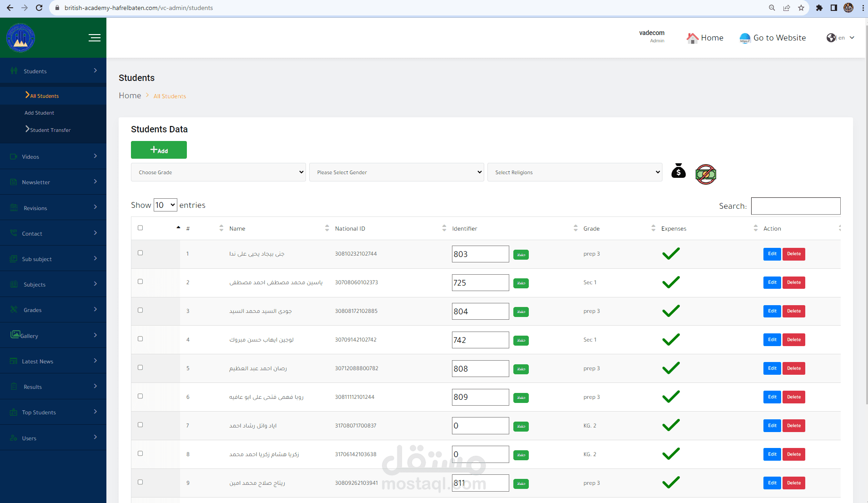Expand the Select Religions dropdown
Viewport: 868px width, 503px height.
tap(575, 172)
